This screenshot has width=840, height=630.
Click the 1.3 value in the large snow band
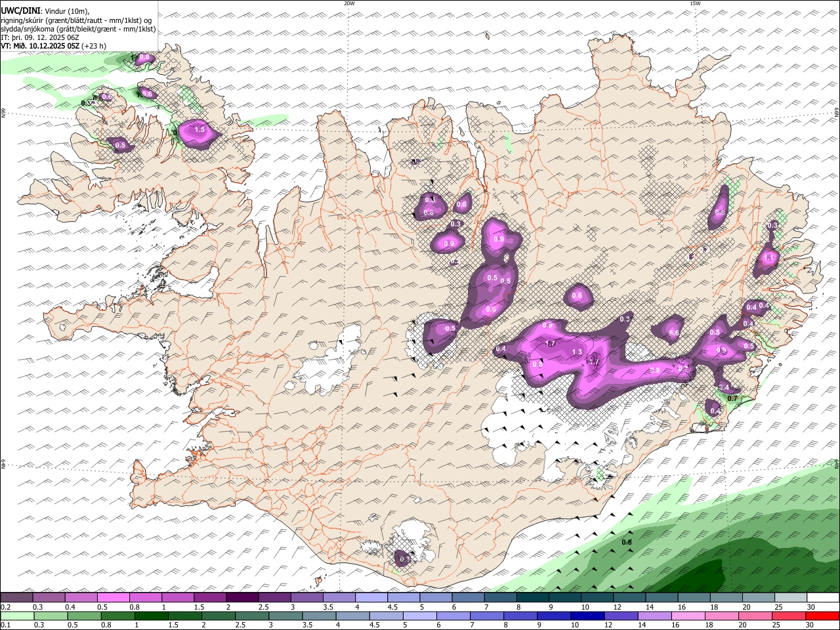coord(577,352)
